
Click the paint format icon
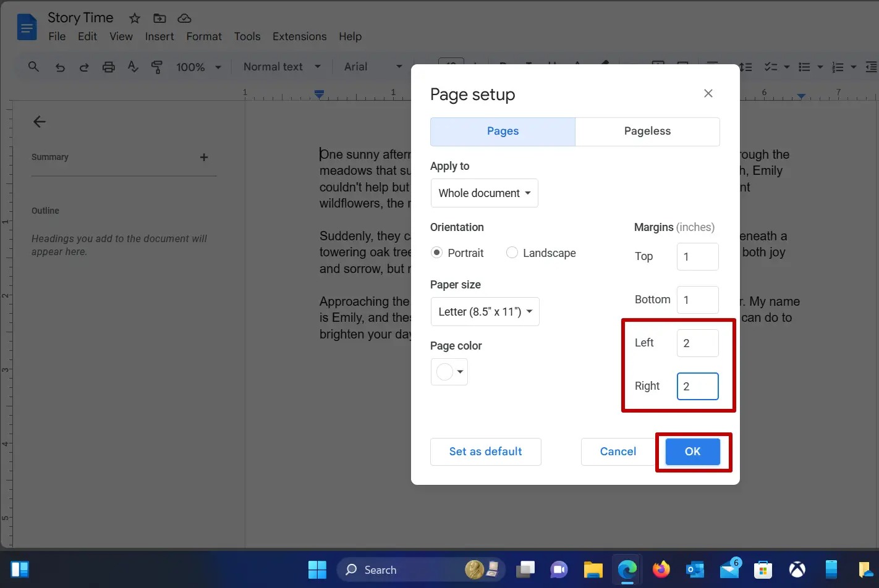(157, 67)
